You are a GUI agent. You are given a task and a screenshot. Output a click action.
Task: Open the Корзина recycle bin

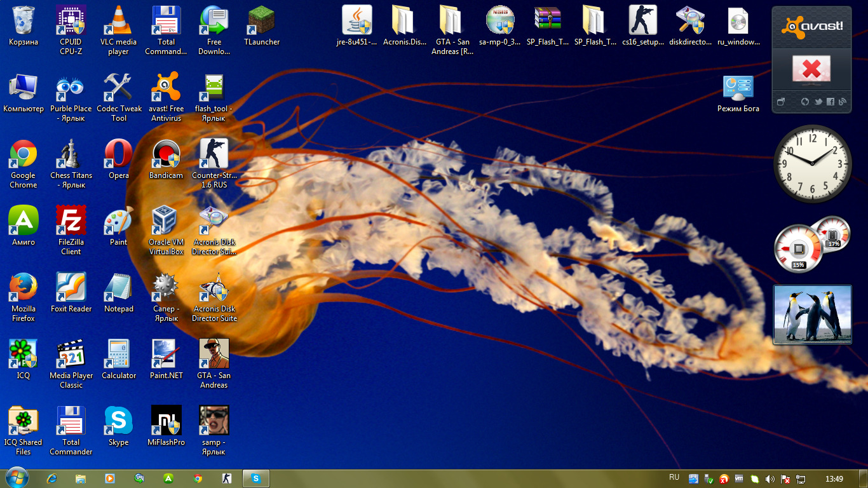pyautogui.click(x=24, y=22)
